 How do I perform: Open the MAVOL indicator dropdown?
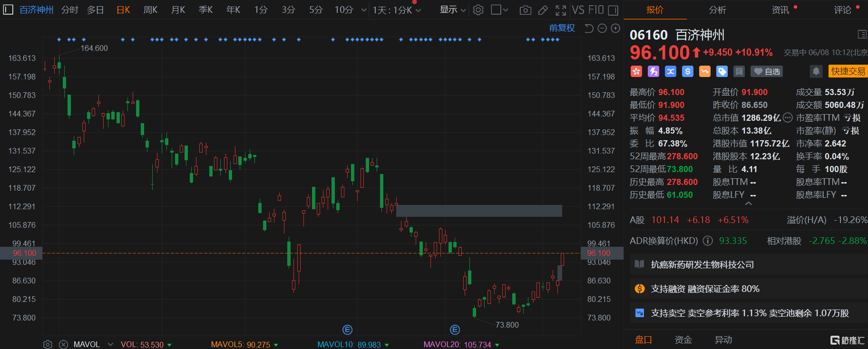(x=110, y=344)
